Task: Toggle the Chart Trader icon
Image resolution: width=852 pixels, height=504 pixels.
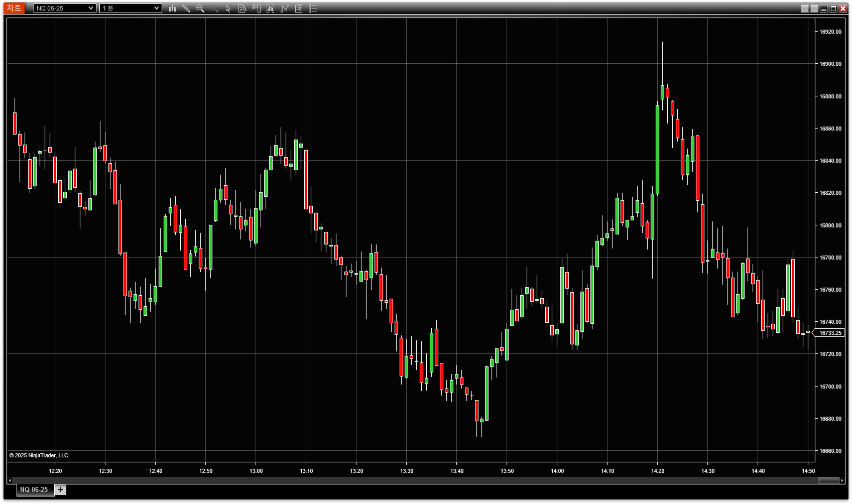Action: pos(256,9)
